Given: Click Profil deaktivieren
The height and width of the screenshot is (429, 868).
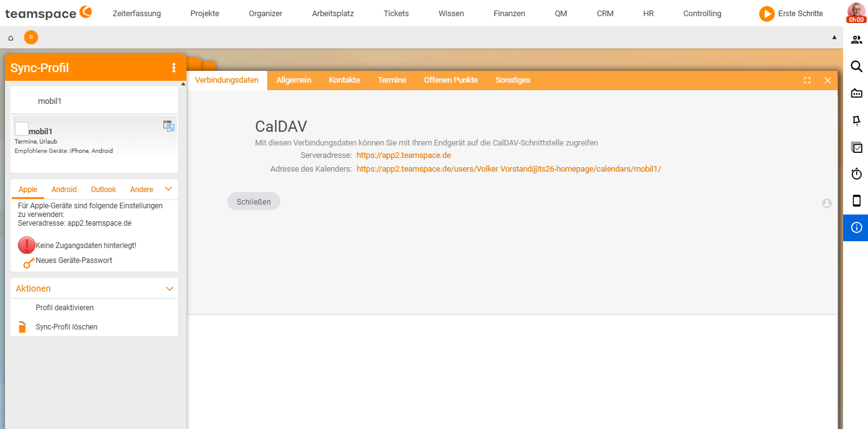Looking at the screenshot, I should (x=65, y=308).
